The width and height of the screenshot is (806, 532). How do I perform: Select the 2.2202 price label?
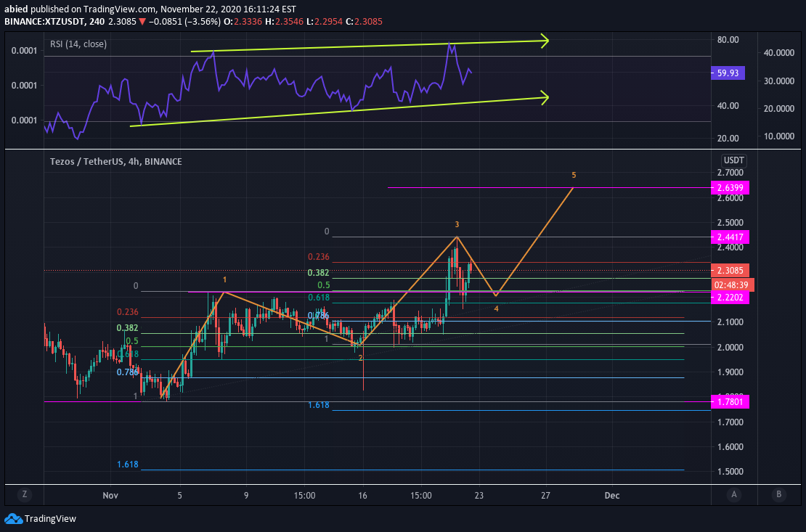730,297
